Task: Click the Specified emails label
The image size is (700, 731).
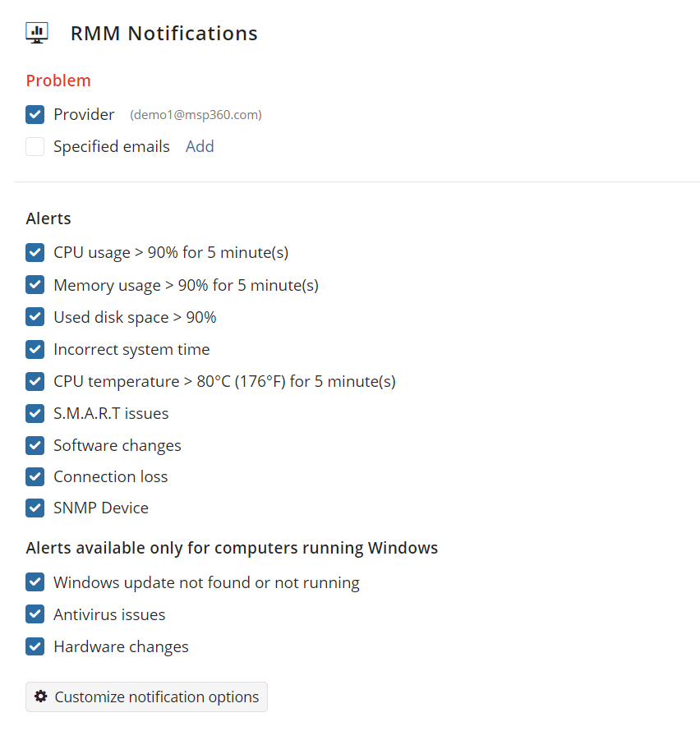Action: 112,146
